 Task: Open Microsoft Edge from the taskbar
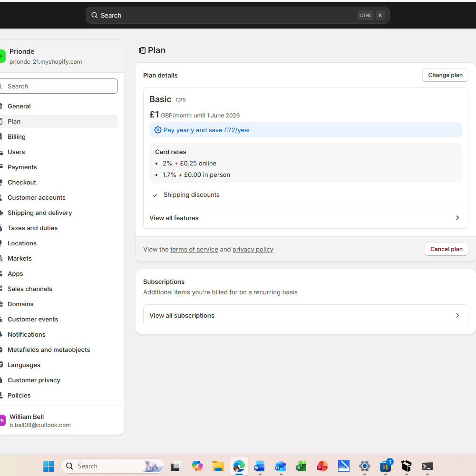pos(239,466)
